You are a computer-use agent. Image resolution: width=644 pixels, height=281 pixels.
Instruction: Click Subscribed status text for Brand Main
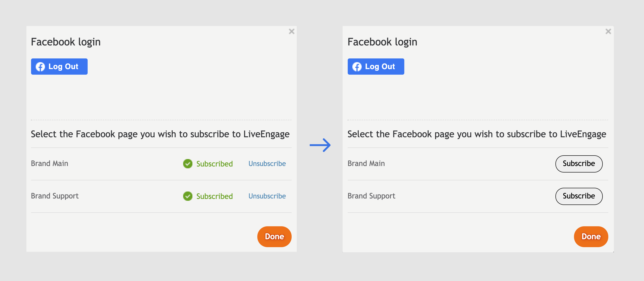pos(214,164)
